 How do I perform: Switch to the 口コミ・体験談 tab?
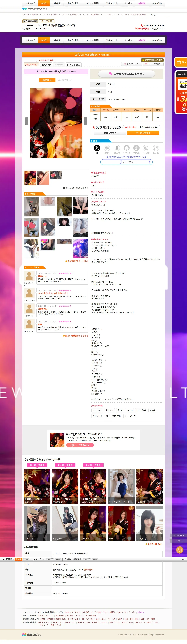coord(73,65)
